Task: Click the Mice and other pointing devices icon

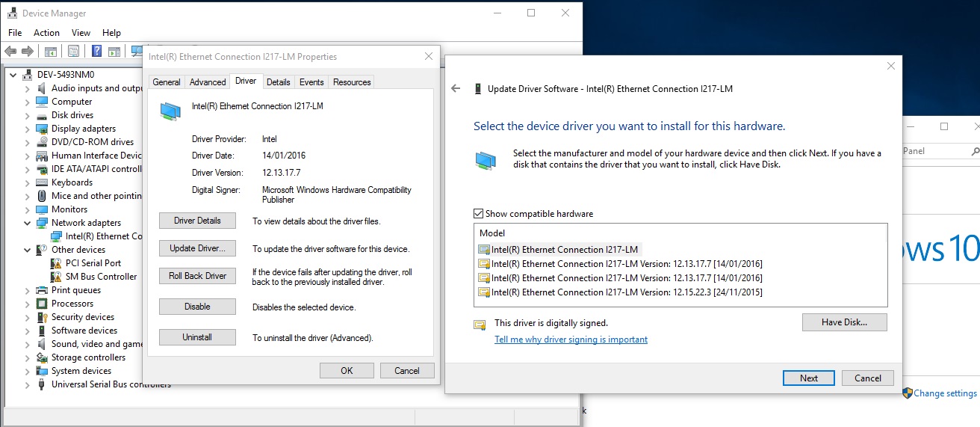Action: tap(43, 196)
